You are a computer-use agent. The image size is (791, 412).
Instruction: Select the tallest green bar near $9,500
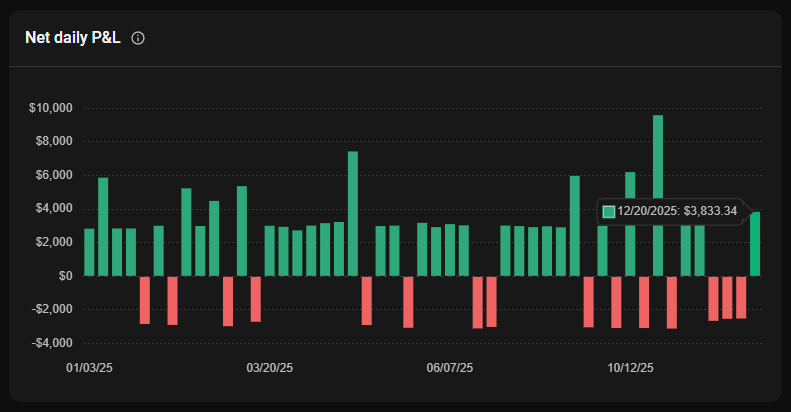coord(658,195)
